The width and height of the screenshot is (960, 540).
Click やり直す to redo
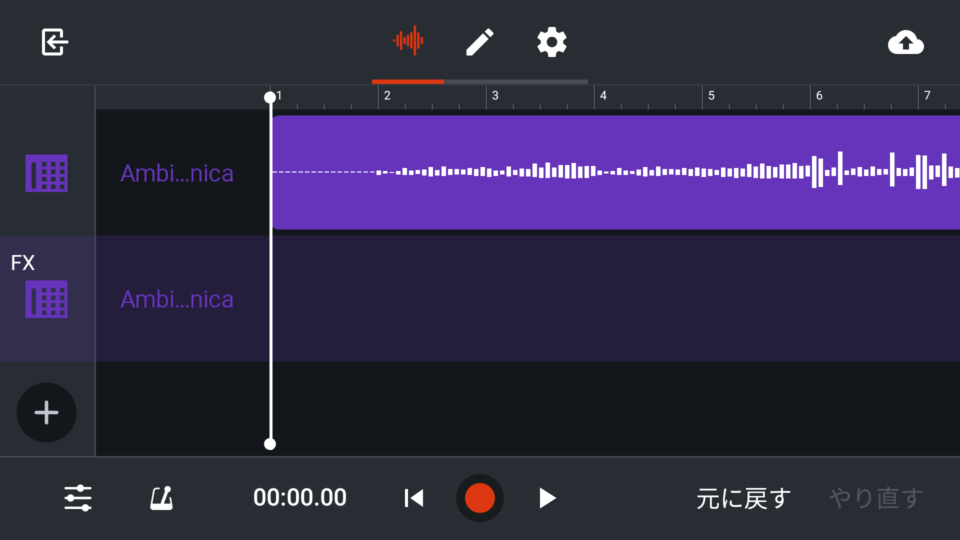pos(876,498)
